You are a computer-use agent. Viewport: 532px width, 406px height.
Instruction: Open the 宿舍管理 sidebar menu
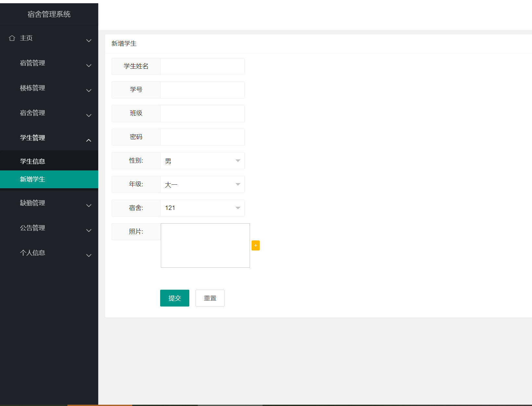[49, 113]
